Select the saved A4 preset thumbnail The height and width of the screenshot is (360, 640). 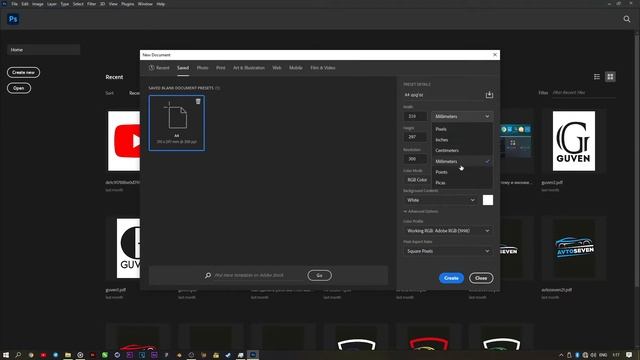click(x=177, y=123)
